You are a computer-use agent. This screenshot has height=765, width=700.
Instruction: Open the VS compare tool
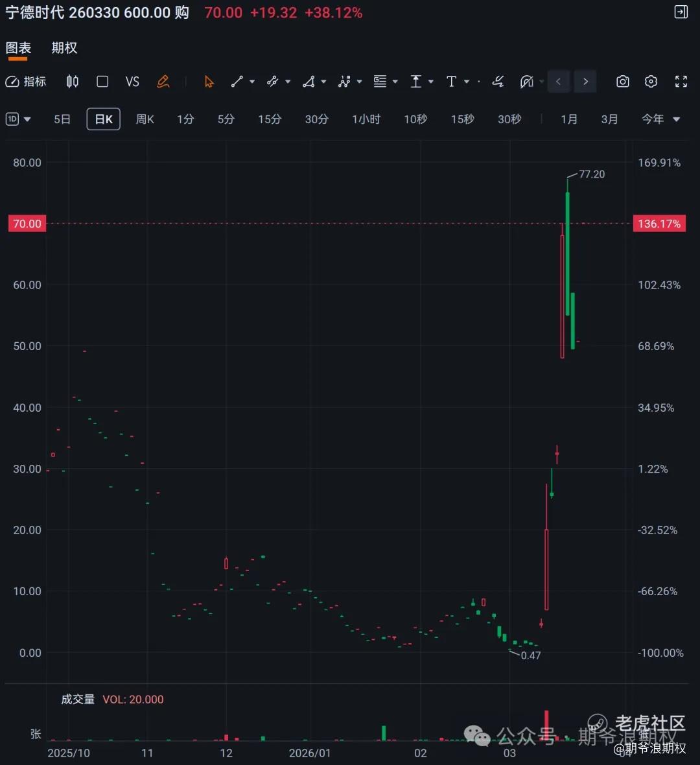pos(132,82)
